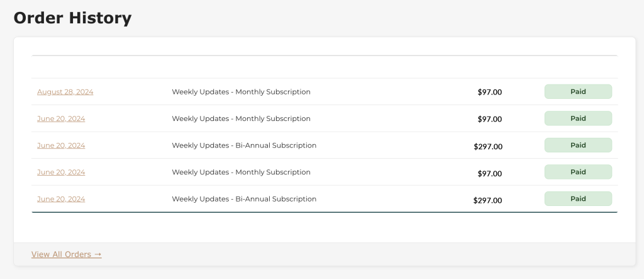Open the last June 20, 2024 order link
Screen dimensions: 644x279
point(61,199)
